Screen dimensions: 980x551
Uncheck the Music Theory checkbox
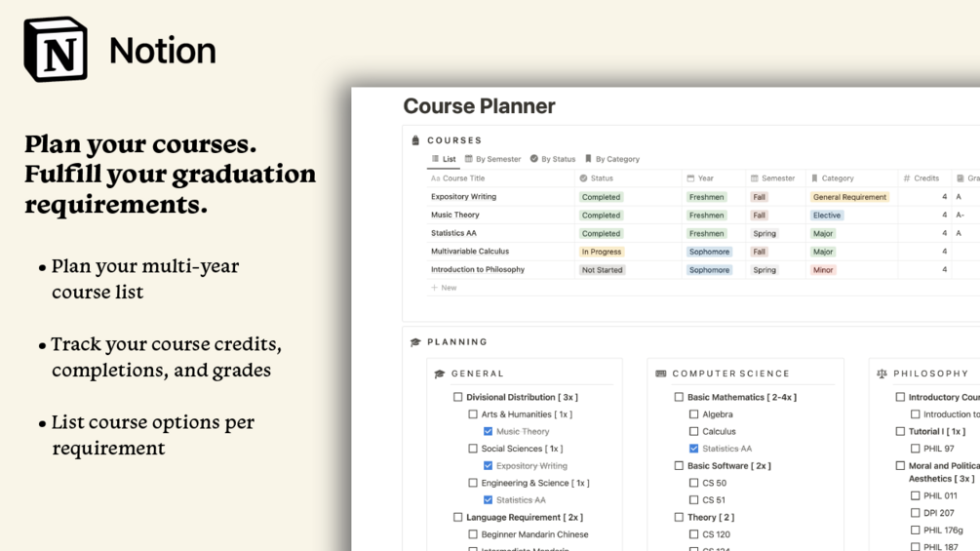point(489,431)
